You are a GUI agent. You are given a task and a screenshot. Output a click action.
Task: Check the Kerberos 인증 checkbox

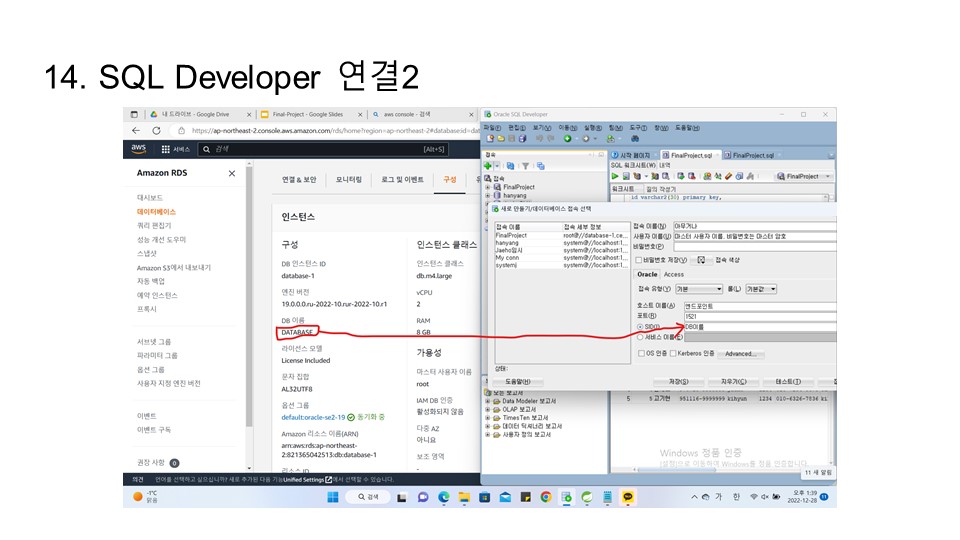pyautogui.click(x=673, y=353)
